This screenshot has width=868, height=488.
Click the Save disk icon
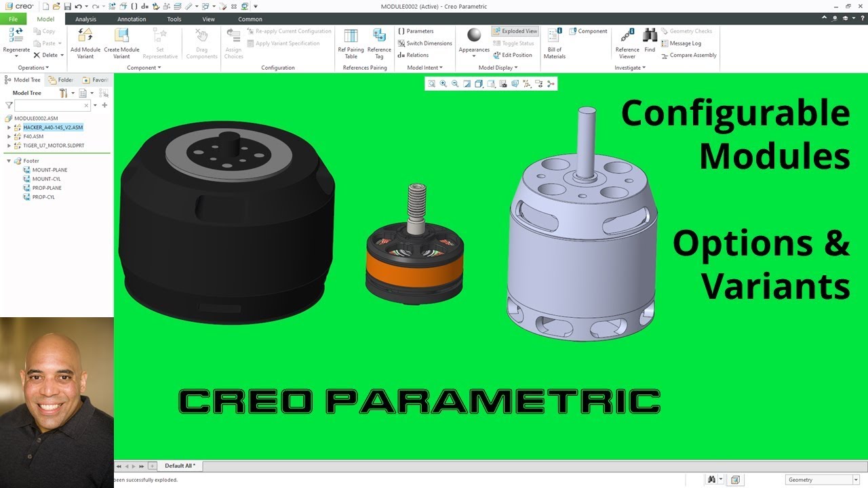[67, 6]
